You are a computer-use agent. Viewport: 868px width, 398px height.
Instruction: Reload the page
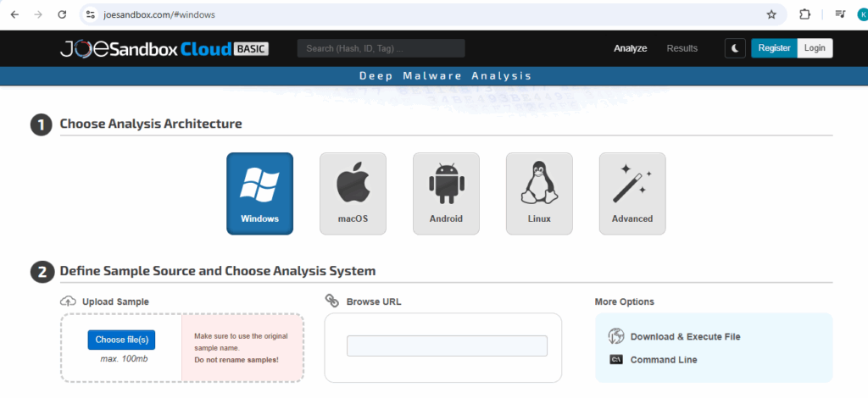pos(62,15)
